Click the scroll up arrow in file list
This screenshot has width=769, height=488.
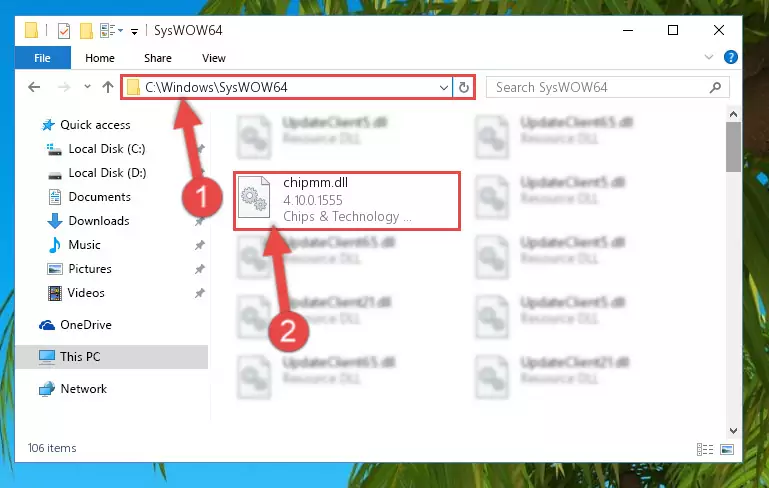(733, 114)
